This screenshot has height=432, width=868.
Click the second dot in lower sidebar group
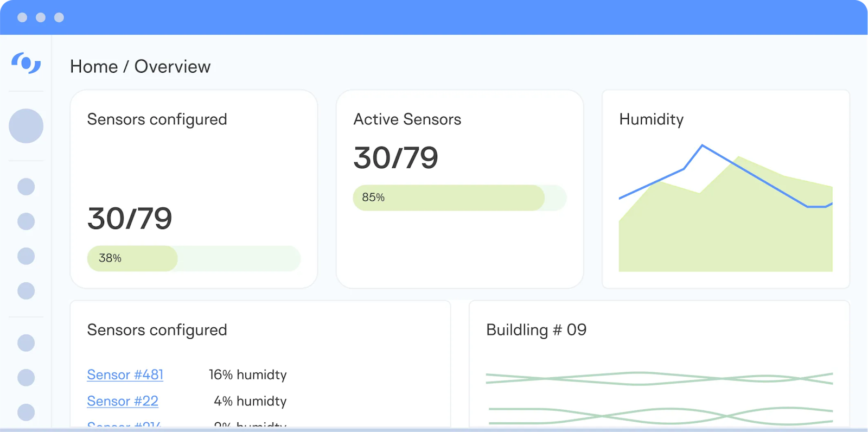pyautogui.click(x=26, y=378)
